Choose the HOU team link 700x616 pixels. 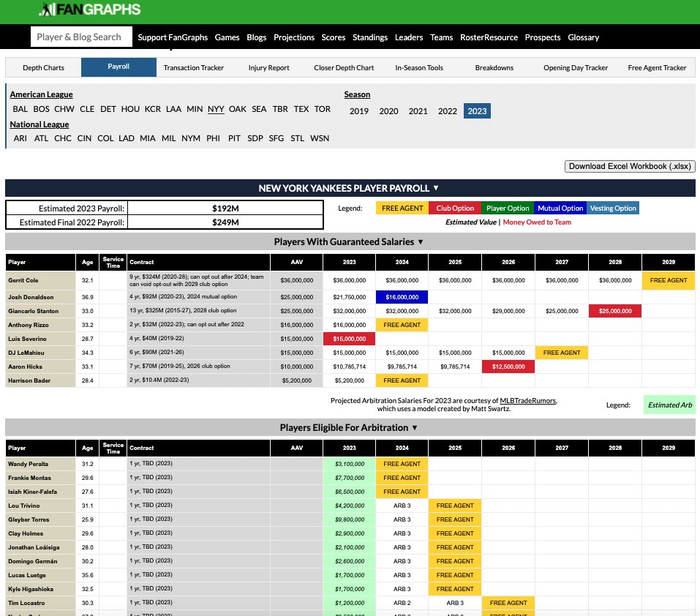point(130,109)
